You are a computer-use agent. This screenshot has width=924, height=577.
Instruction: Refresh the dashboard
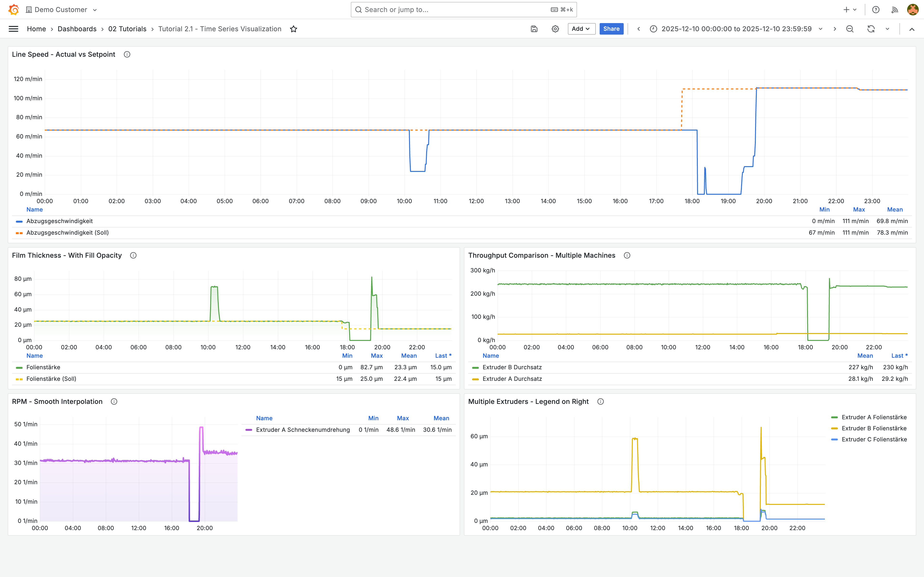[x=871, y=29]
